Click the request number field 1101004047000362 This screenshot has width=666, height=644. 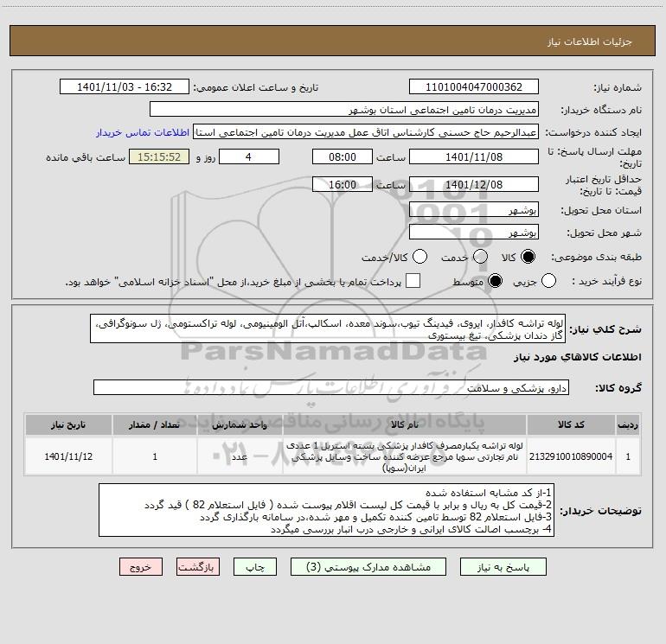474,86
